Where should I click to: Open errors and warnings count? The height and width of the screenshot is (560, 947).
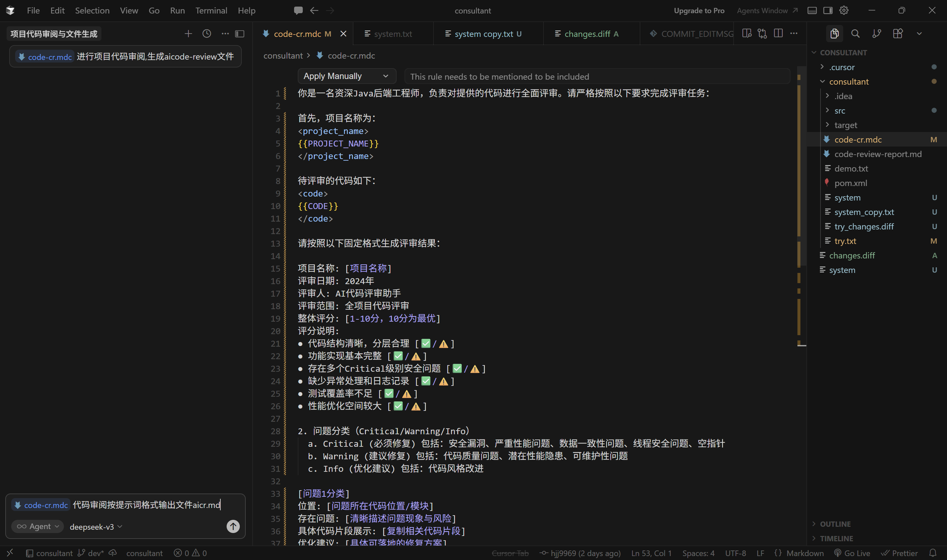[x=190, y=553]
